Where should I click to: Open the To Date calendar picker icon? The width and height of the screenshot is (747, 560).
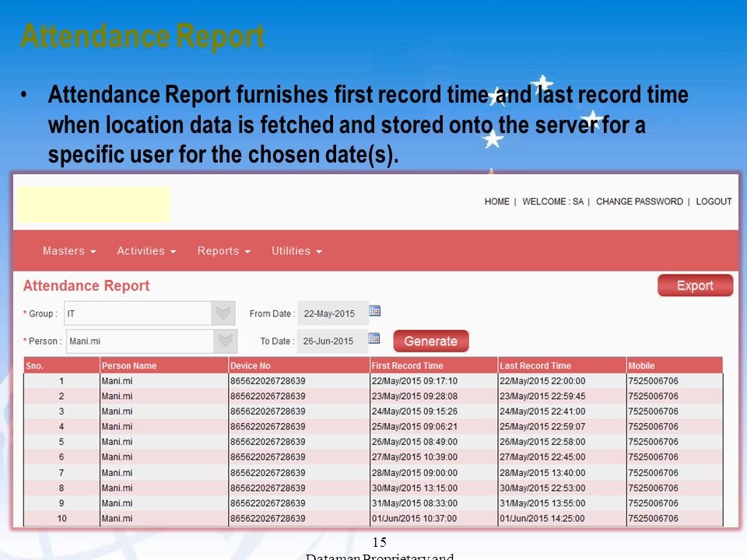point(374,338)
